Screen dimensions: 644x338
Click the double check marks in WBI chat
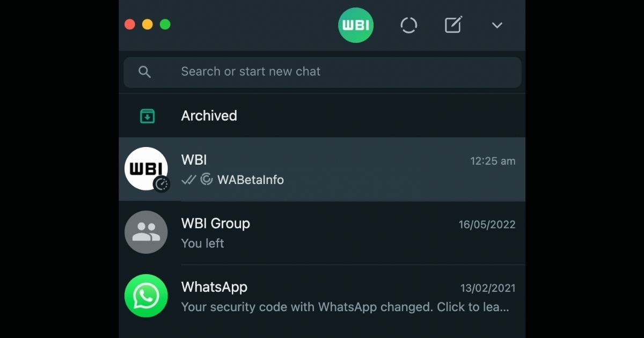point(188,180)
